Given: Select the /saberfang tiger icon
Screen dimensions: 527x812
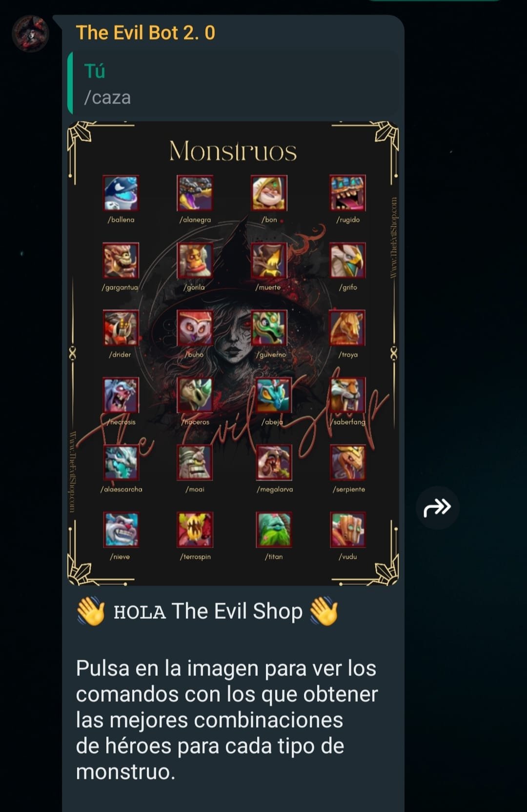Looking at the screenshot, I should point(347,395).
